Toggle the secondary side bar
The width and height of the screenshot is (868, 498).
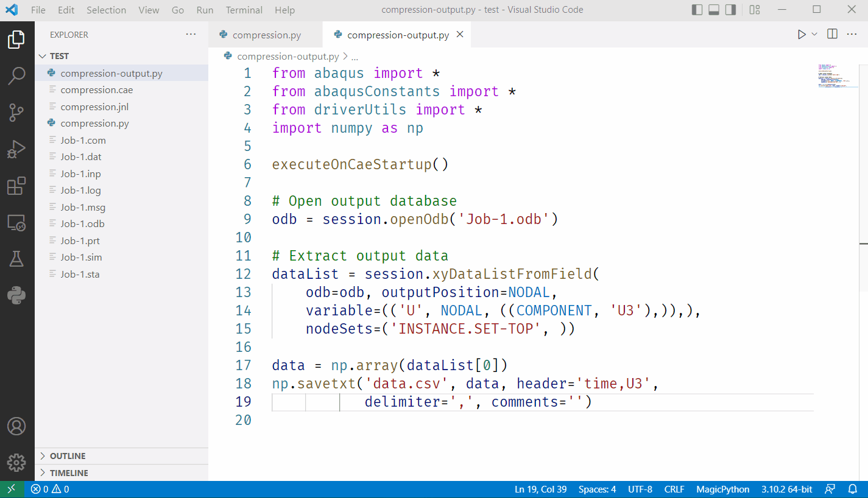click(731, 10)
